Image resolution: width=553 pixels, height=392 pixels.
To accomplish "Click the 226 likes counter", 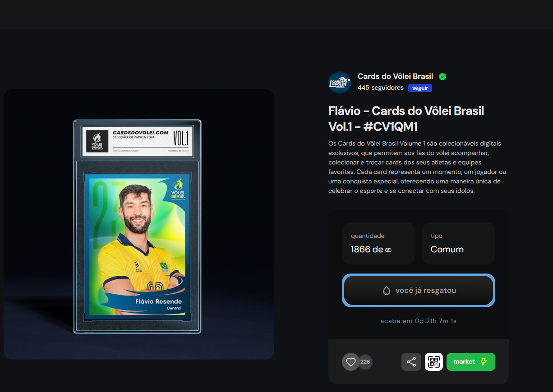I will click(x=365, y=362).
